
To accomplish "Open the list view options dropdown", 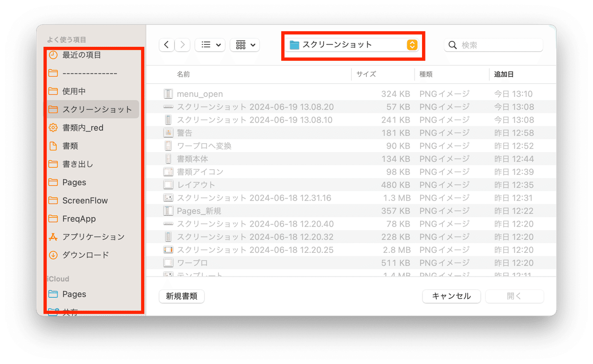I will click(210, 45).
